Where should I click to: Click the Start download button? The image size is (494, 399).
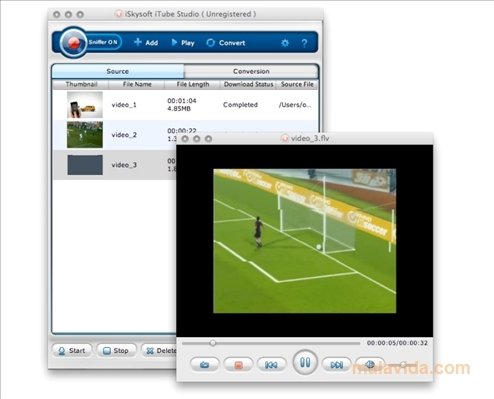click(72, 351)
